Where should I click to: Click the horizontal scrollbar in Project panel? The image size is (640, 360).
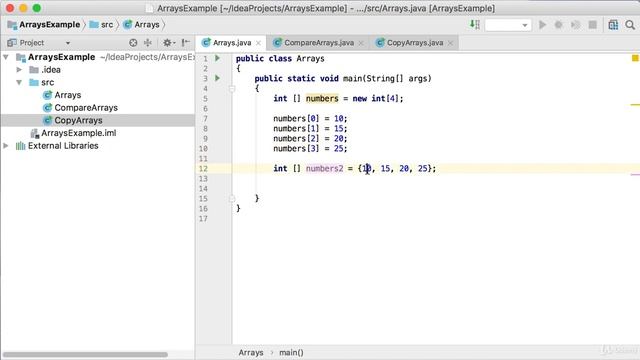pos(85,355)
